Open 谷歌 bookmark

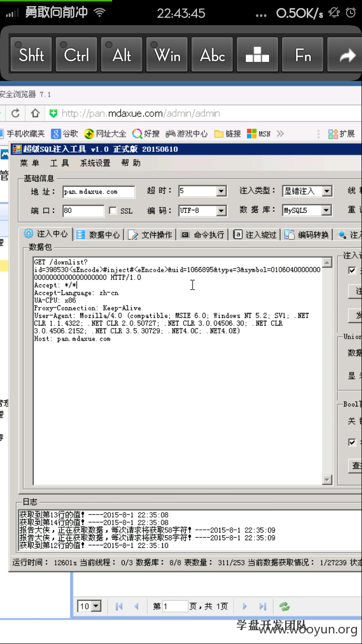[64, 133]
